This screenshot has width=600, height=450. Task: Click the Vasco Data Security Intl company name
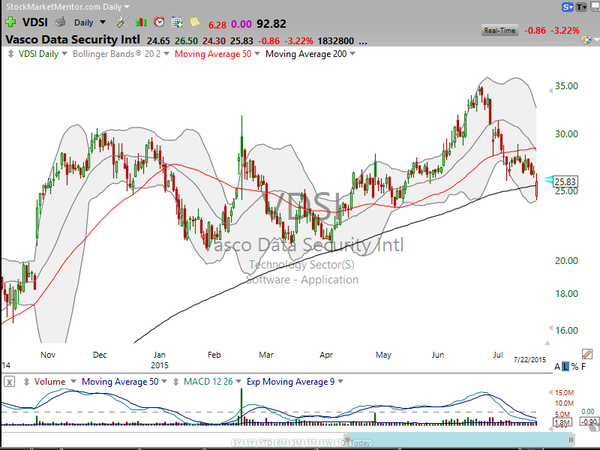(73, 40)
